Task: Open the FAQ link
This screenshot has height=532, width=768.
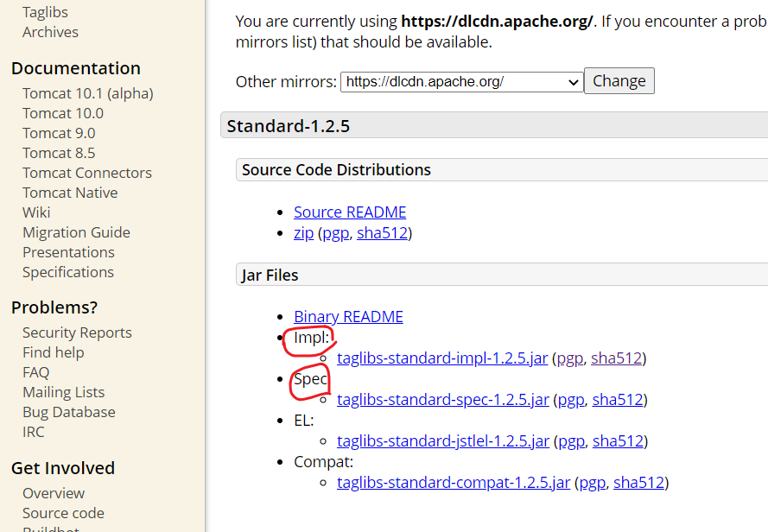Action: click(35, 373)
